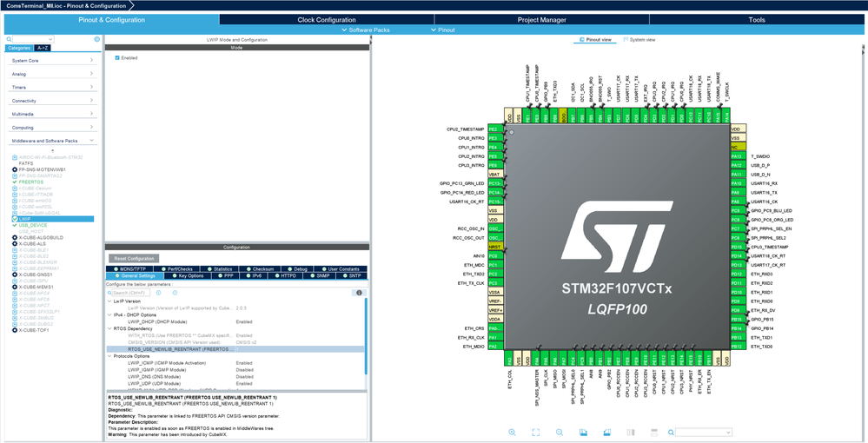Zoom out of the pinout view
Image resolution: width=868 pixels, height=443 pixels.
[559, 432]
